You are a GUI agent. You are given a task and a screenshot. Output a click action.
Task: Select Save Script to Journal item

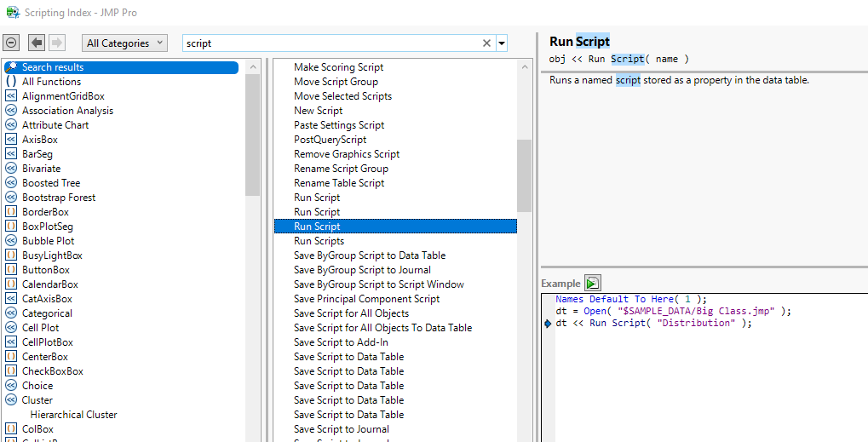click(341, 429)
